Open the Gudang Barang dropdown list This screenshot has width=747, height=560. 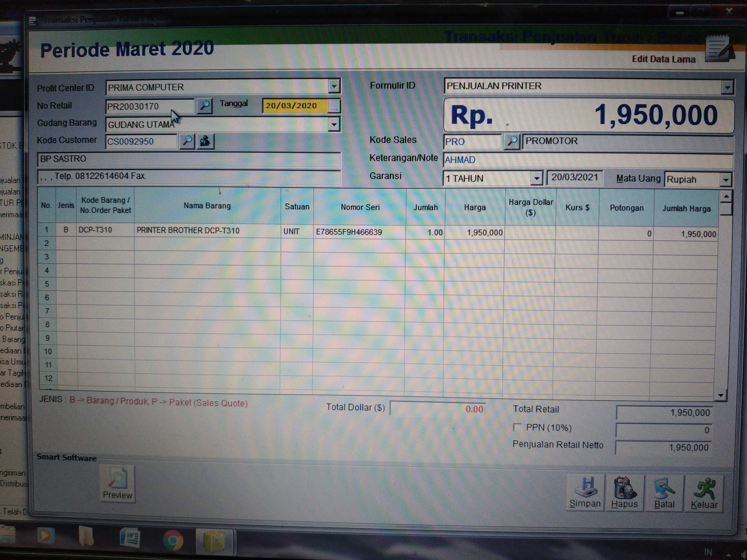[334, 125]
